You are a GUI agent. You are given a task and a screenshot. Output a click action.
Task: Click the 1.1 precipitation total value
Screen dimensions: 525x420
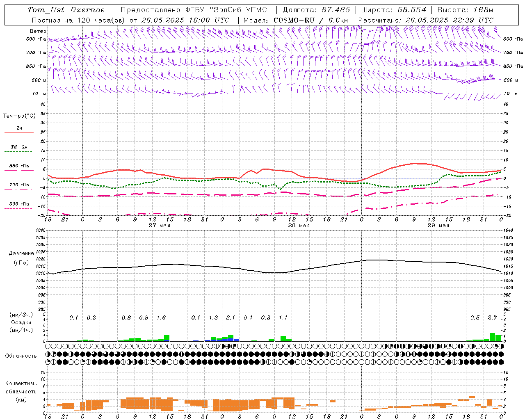[x=283, y=317]
